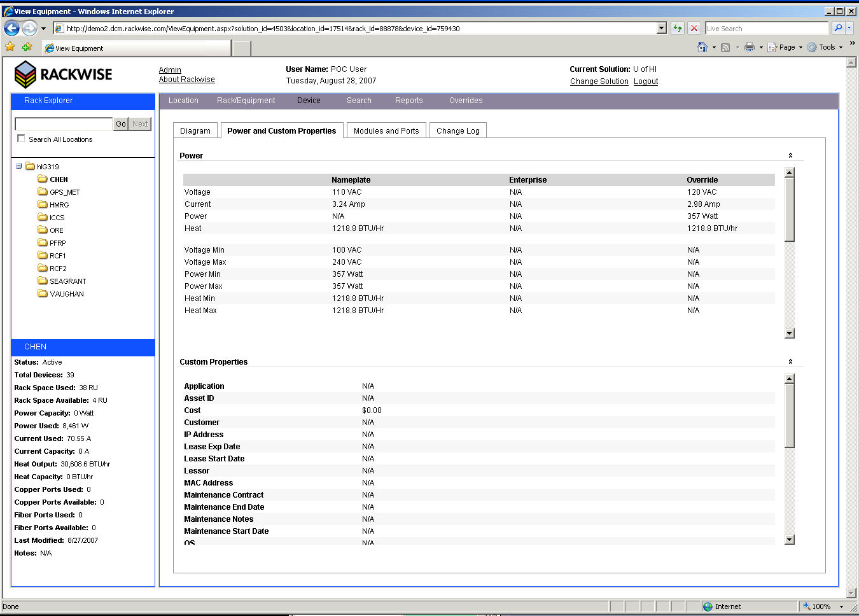Viewport: 859px width, 616px height.
Task: Enable Search All Locations checkbox
Action: click(x=21, y=139)
